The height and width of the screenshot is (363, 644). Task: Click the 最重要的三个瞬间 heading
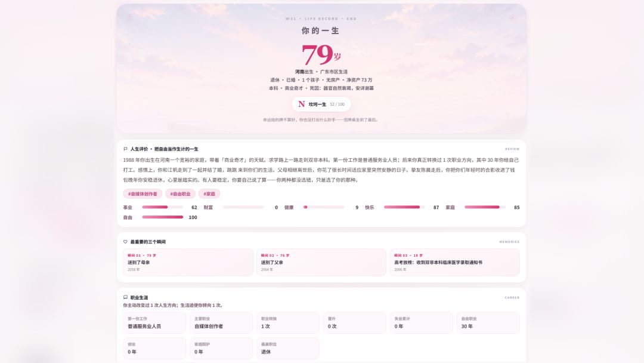[148, 242]
